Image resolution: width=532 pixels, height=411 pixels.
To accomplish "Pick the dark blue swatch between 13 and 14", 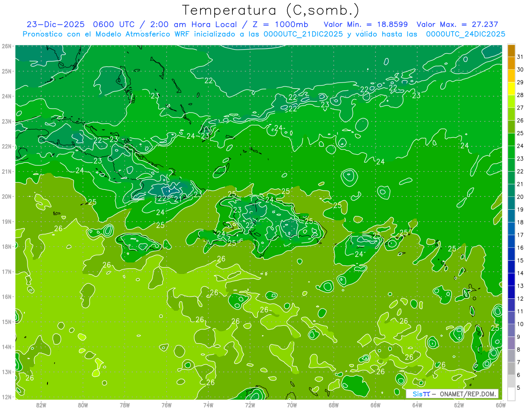I will coord(511,279).
